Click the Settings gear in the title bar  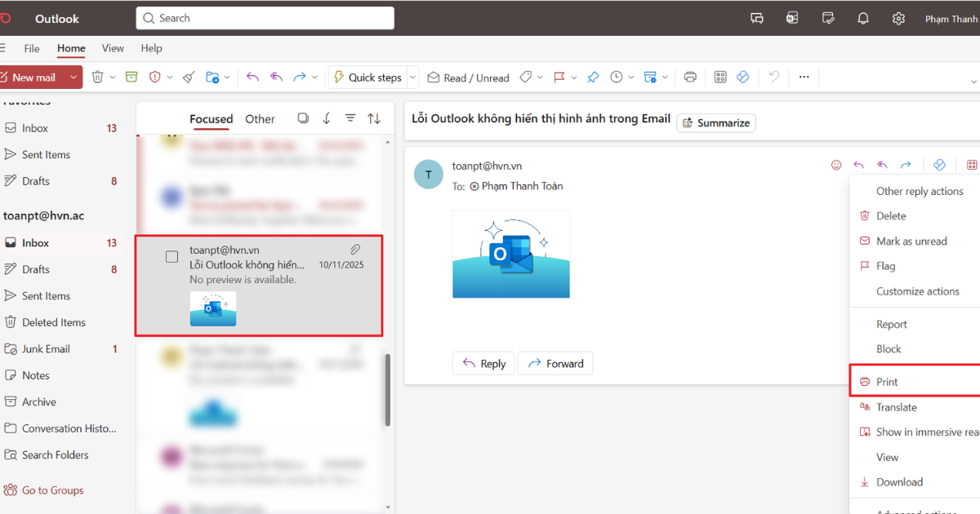click(x=898, y=17)
